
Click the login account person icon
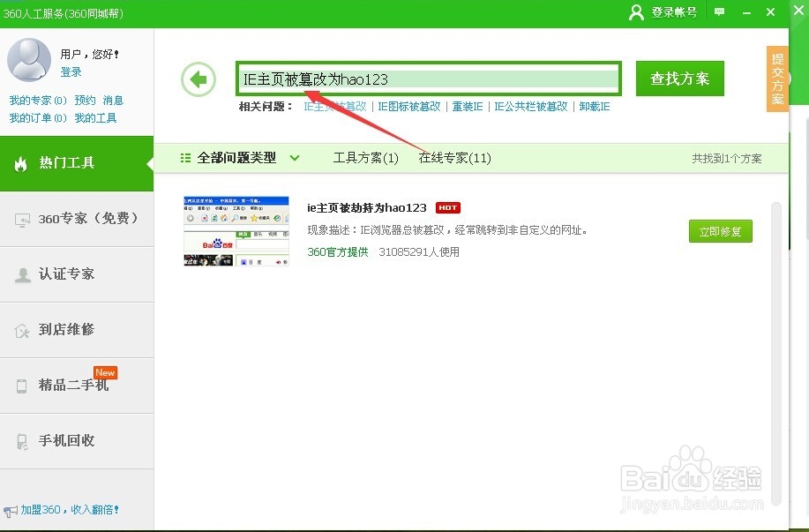pos(636,12)
